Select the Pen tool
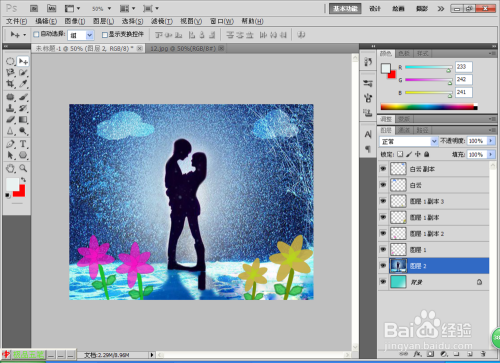 (x=10, y=144)
